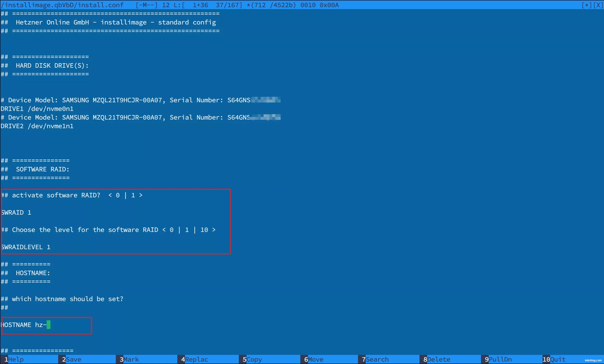The image size is (604, 364).
Task: Place cursor on the SWRAID 1 line
Action: click(x=16, y=212)
